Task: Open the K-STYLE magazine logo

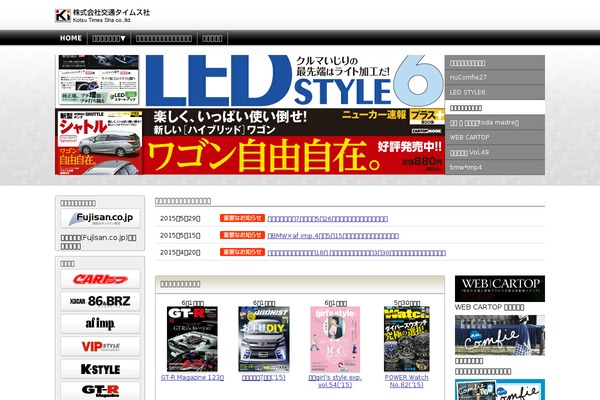Action: (x=100, y=369)
